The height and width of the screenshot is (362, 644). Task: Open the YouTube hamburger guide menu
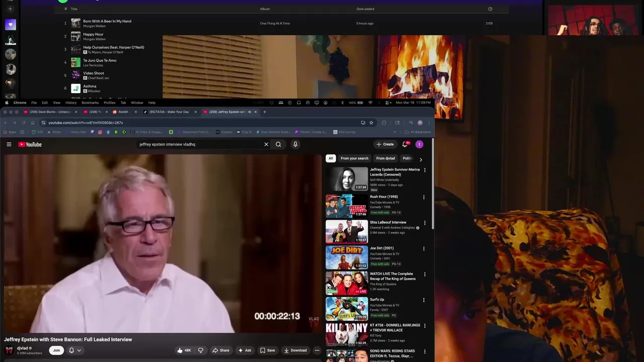9,144
